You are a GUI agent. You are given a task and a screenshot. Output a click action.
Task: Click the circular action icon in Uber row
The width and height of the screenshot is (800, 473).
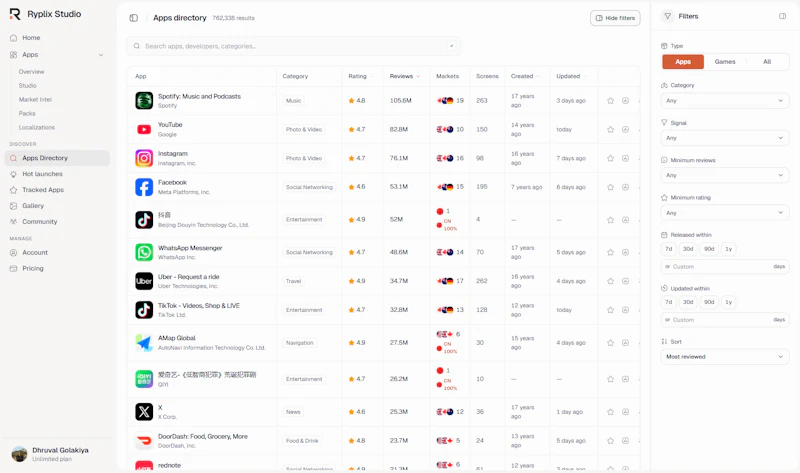point(626,281)
